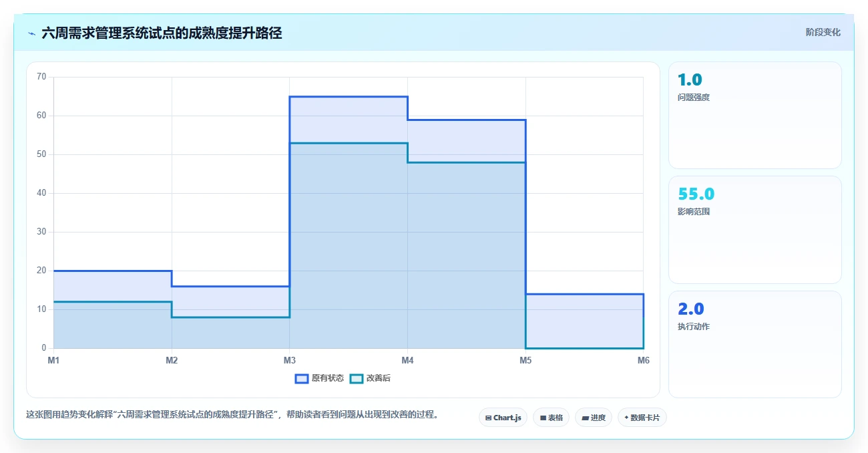Click the 40 y-axis label
Image resolution: width=868 pixels, height=453 pixels.
[41, 193]
